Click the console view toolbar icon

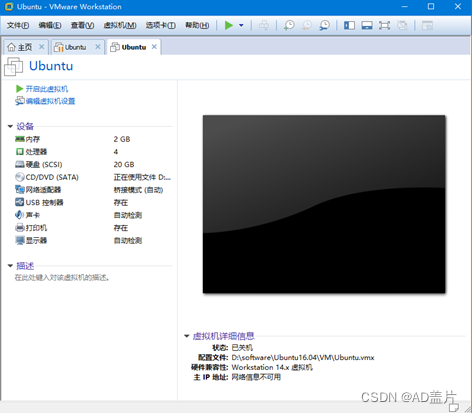point(427,25)
